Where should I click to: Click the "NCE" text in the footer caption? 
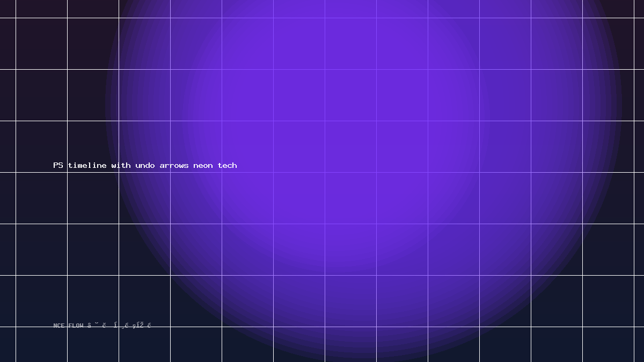59,326
